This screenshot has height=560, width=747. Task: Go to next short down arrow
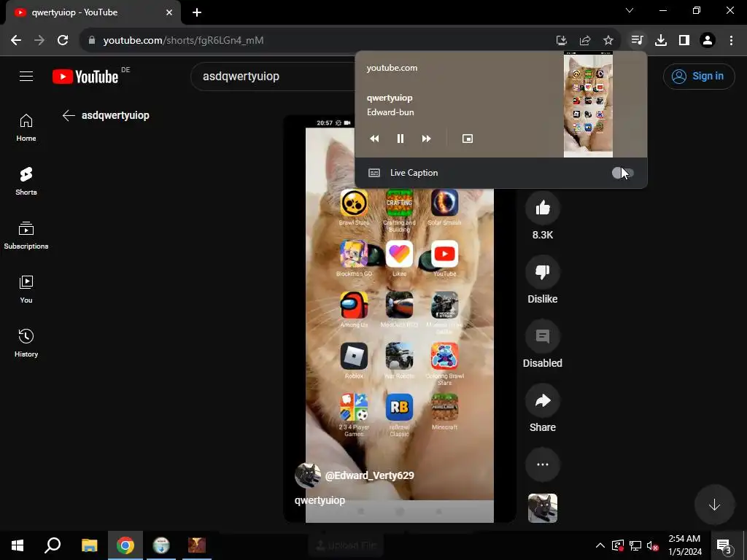point(714,505)
